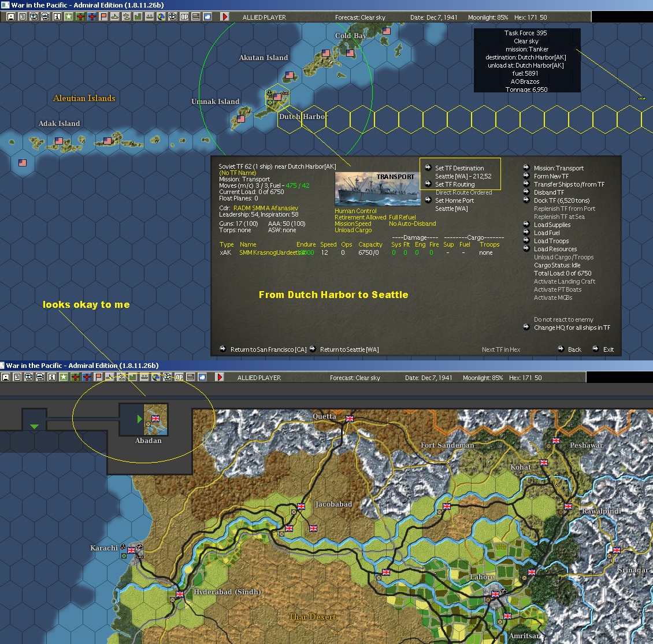653x644 pixels.
Task: Click the weather cloud icon in bottom window toolbar
Action: (x=202, y=377)
